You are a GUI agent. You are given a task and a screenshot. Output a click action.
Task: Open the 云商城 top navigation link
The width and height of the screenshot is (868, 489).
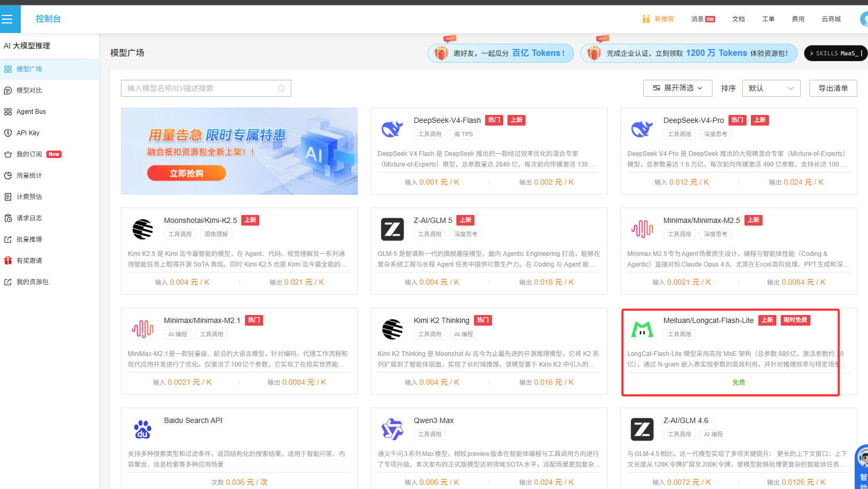point(831,19)
